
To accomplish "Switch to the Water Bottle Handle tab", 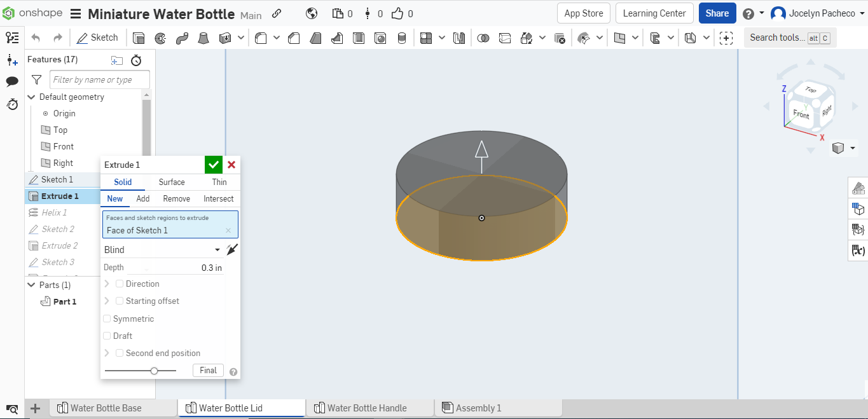I will 367,408.
